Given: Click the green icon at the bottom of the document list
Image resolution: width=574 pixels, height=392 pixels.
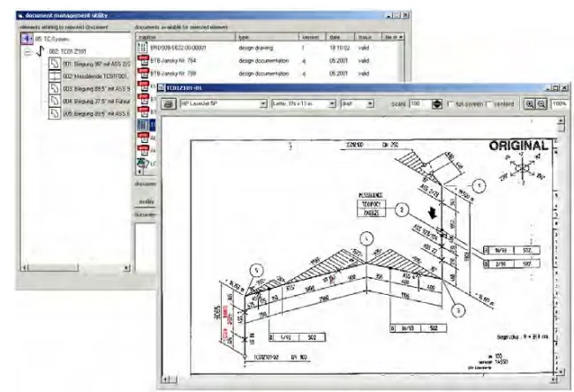Looking at the screenshot, I should coord(143,162).
